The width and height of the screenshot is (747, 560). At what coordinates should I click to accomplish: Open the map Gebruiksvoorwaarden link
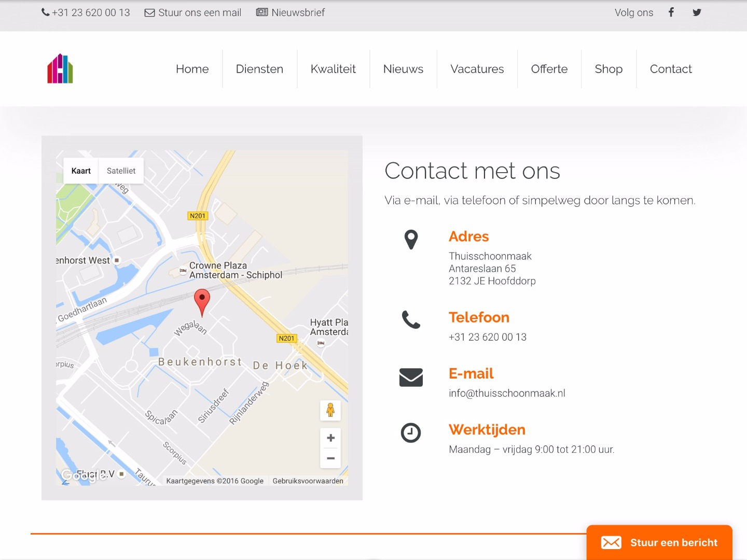pyautogui.click(x=308, y=481)
